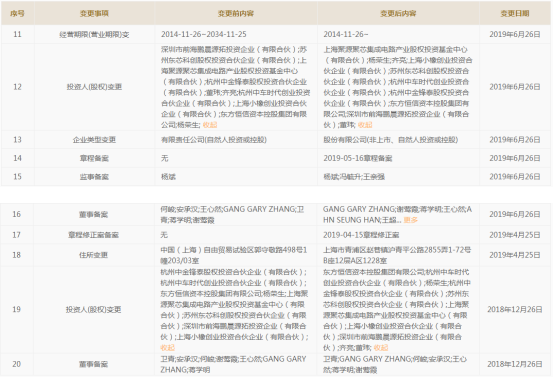Click row 12 before-content investor list text
The height and width of the screenshot is (377, 554).
coord(236,87)
